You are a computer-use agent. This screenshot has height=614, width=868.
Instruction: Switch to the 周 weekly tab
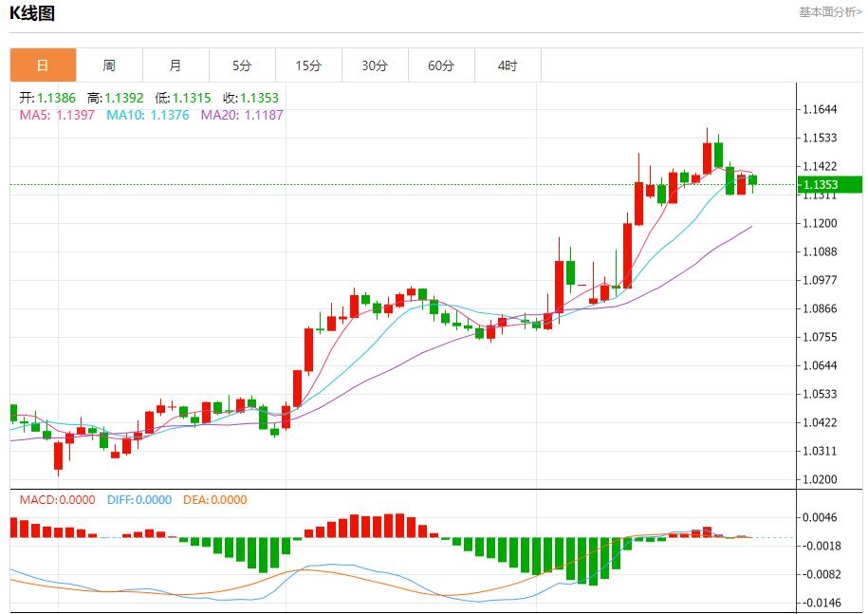point(109,65)
